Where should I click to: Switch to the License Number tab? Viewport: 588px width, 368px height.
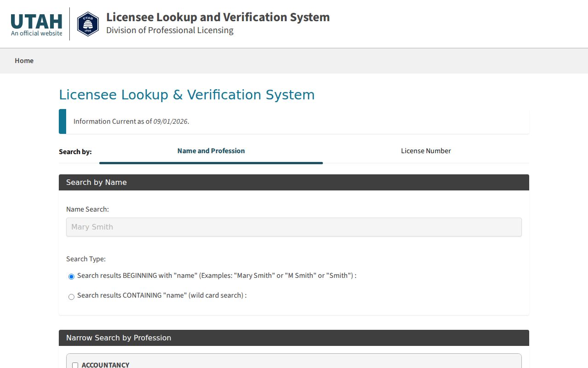(x=426, y=151)
